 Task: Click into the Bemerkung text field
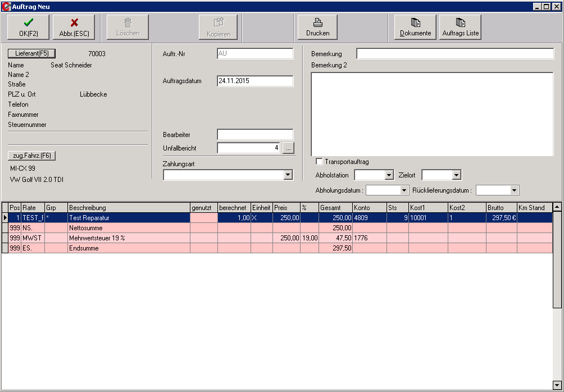(x=454, y=54)
